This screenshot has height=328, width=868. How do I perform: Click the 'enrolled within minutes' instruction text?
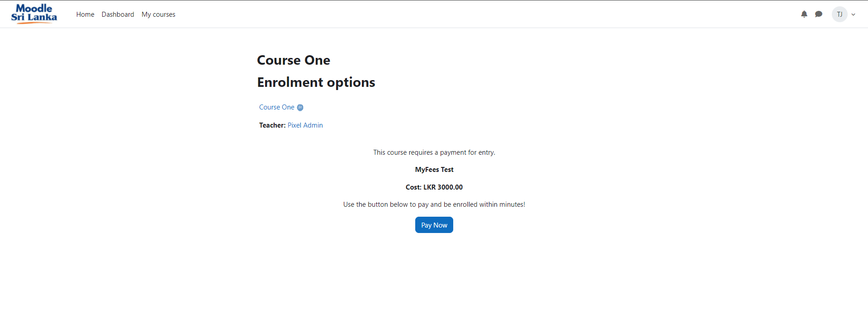click(434, 204)
